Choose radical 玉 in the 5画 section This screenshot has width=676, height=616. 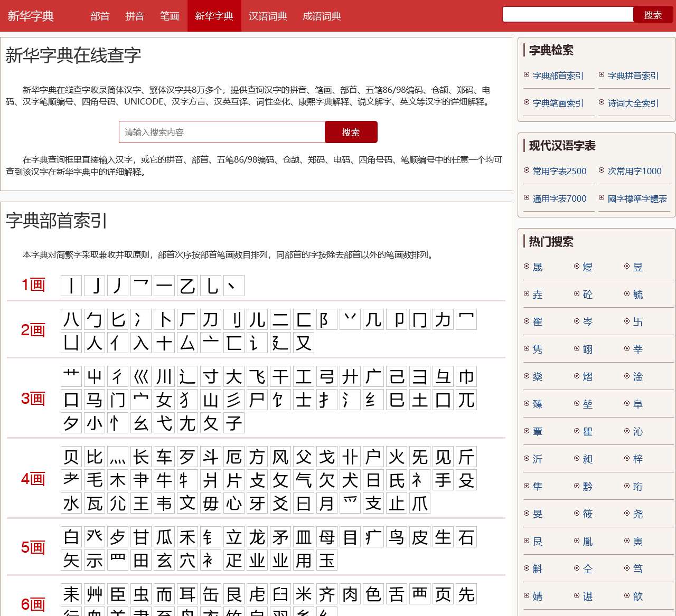coord(327,560)
